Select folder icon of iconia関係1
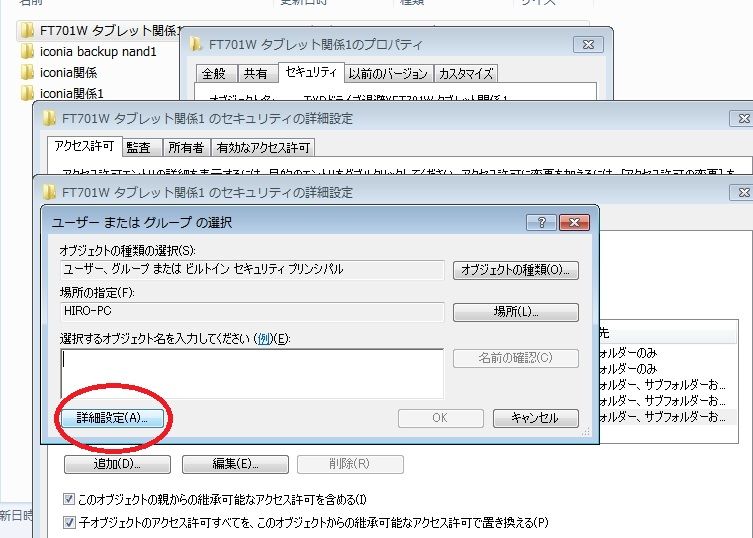 tap(27, 93)
